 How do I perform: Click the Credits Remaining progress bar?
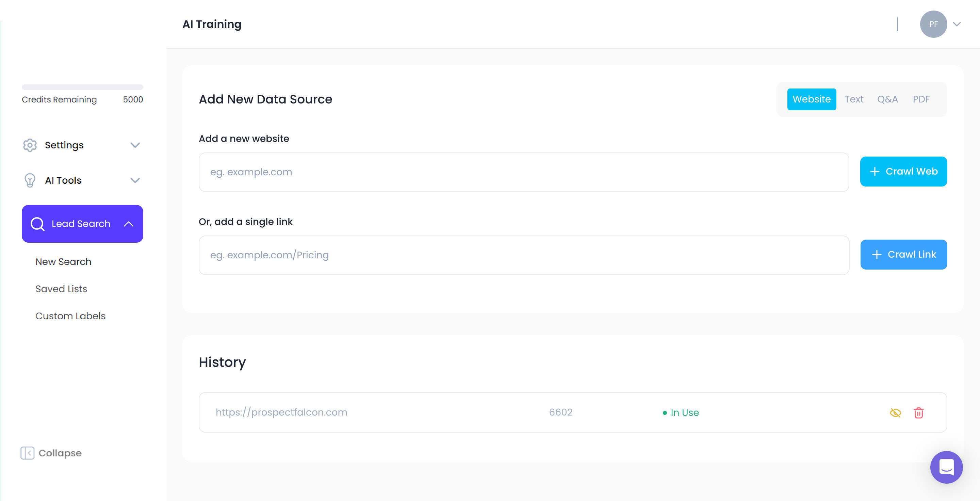click(82, 87)
